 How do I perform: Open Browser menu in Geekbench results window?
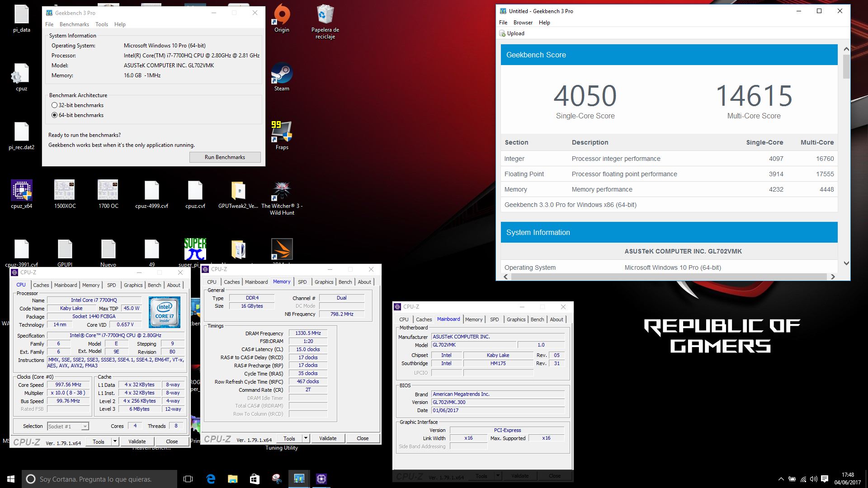523,23
